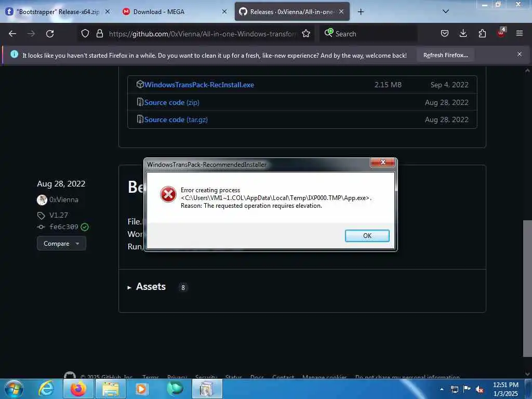Close the WindowsTransPack-RecommendedInstaller error dialog

(x=383, y=162)
